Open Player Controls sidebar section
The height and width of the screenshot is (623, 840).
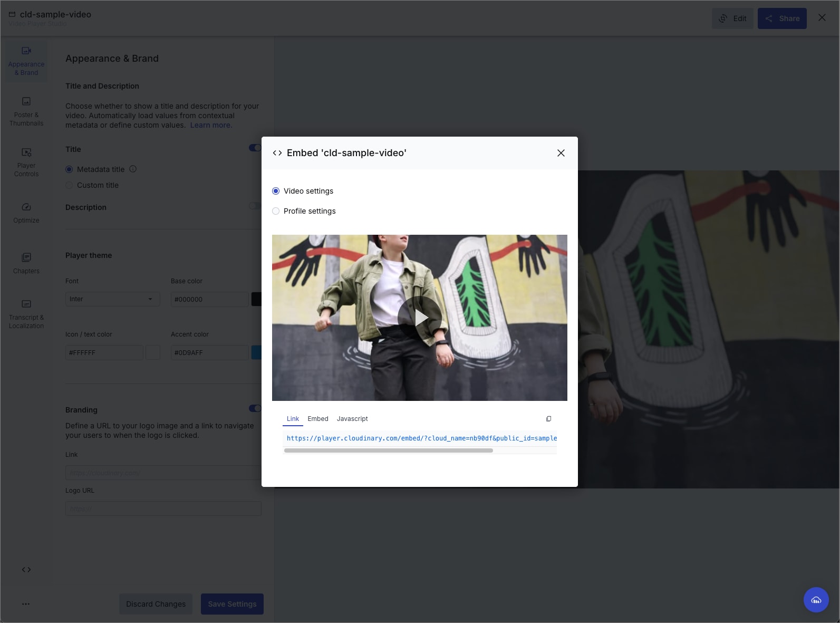coord(26,162)
